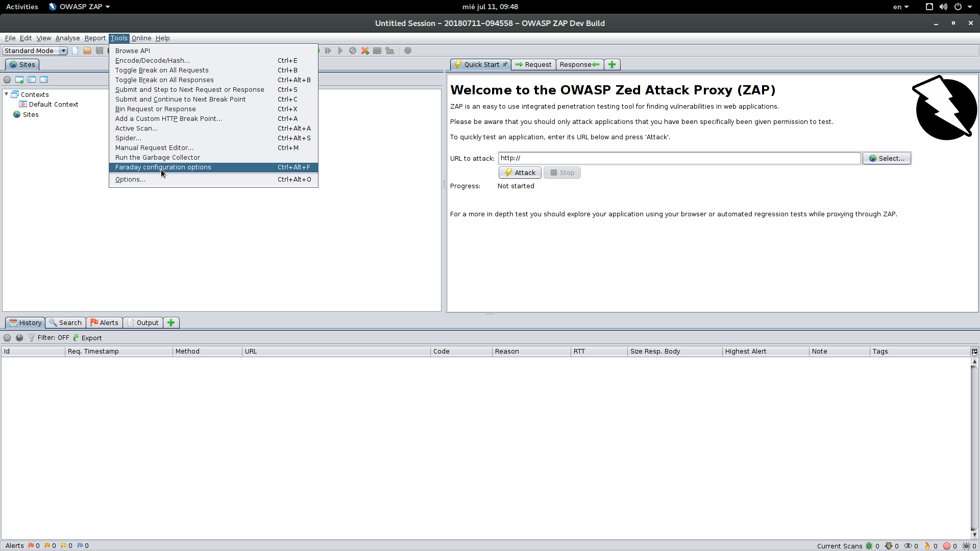Open Options... from the Tools menu
Viewport: 980px width, 551px height.
213,180
